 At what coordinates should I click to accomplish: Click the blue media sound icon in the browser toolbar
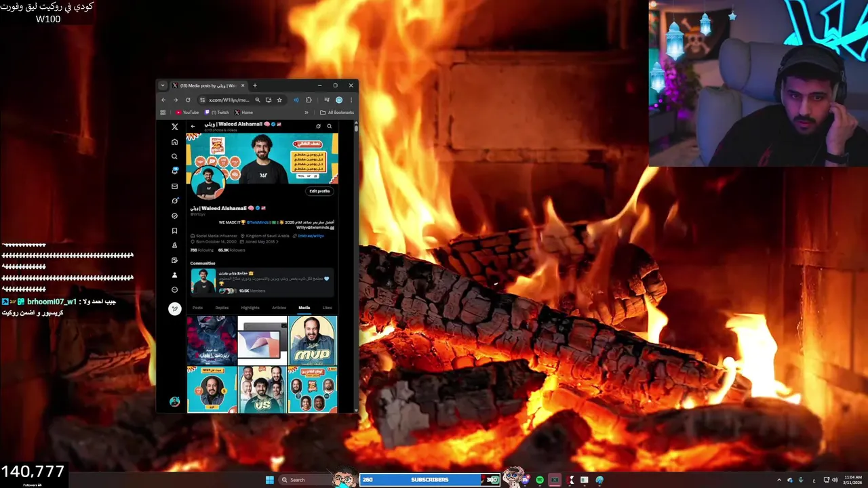[x=296, y=100]
